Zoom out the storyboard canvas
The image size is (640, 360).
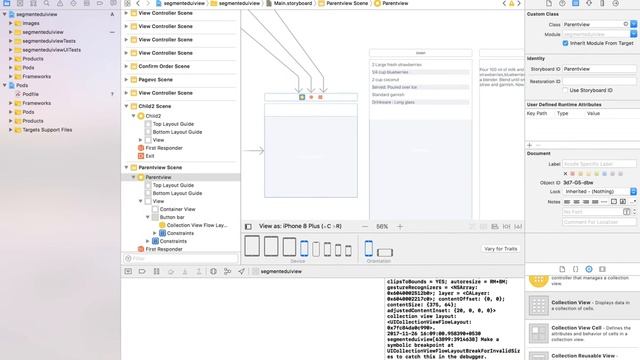(x=365, y=227)
